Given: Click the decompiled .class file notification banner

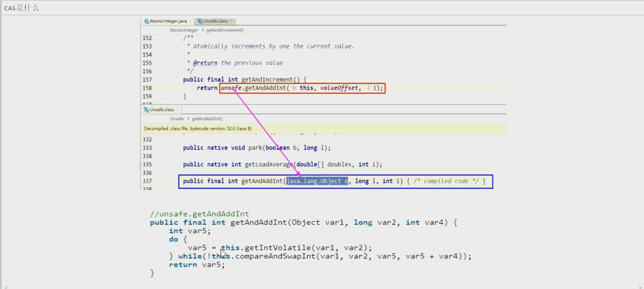Looking at the screenshot, I should click(x=198, y=128).
